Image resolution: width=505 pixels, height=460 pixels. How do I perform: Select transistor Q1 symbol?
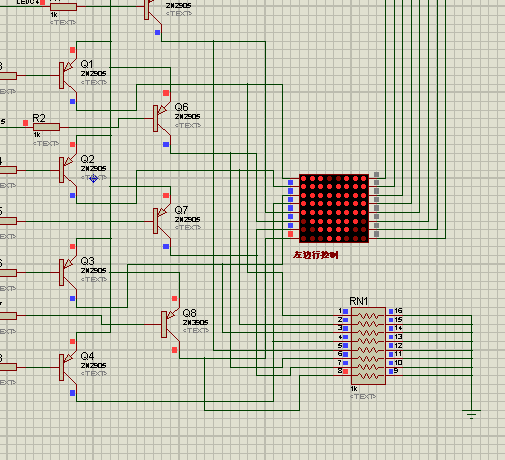point(68,76)
